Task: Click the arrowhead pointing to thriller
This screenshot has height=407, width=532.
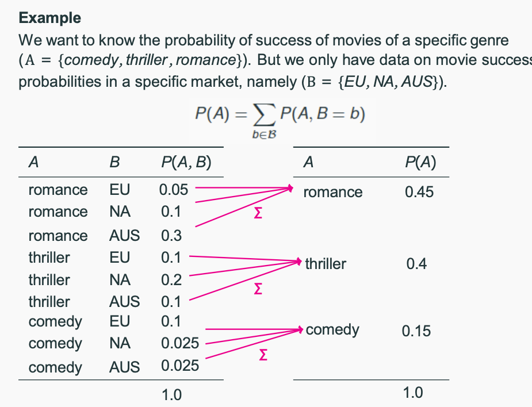Action: click(x=298, y=261)
